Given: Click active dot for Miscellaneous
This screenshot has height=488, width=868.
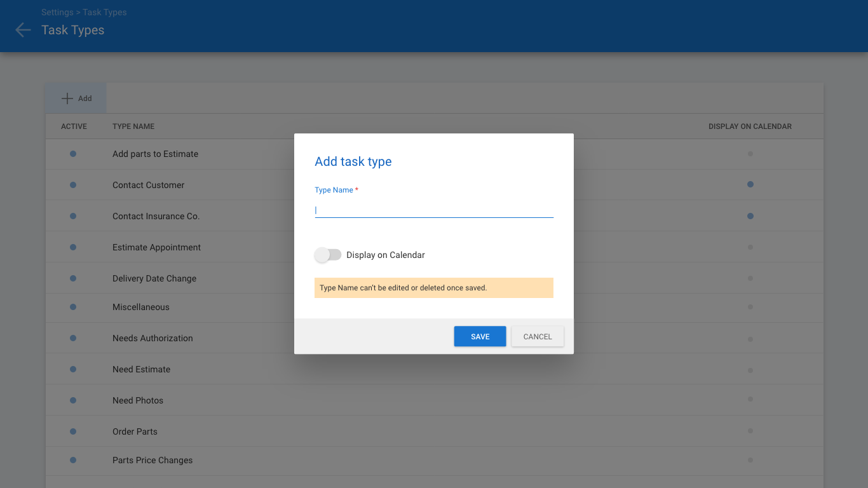Looking at the screenshot, I should 73,307.
